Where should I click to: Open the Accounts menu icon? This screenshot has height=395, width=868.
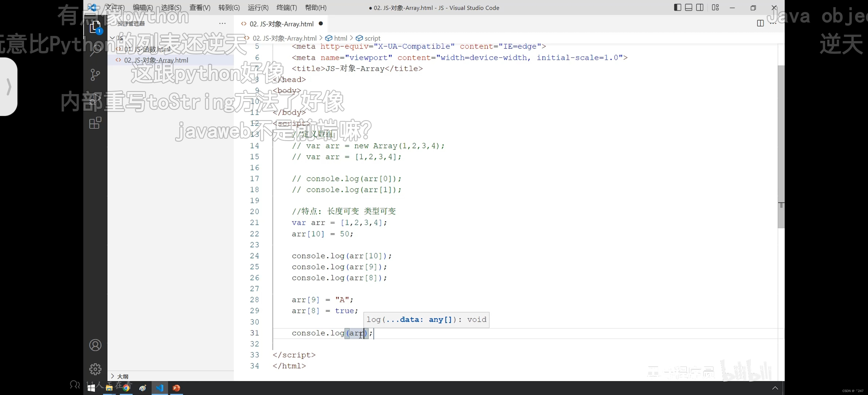point(95,345)
